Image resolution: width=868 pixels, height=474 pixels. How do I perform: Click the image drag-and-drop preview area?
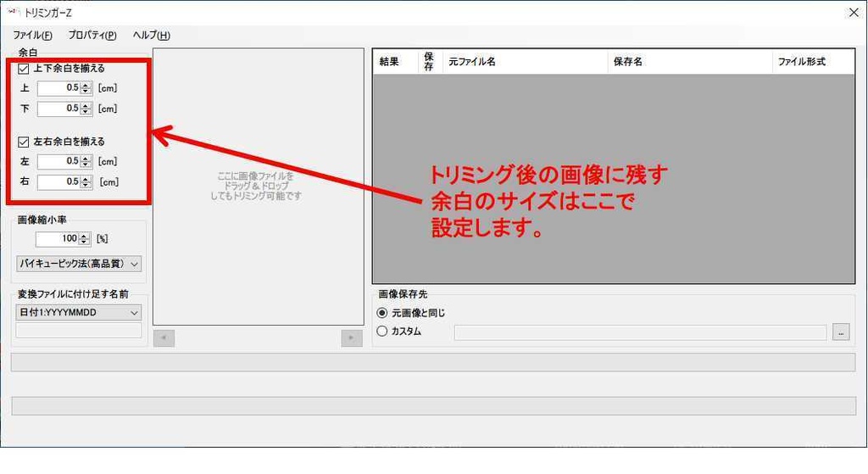[258, 187]
